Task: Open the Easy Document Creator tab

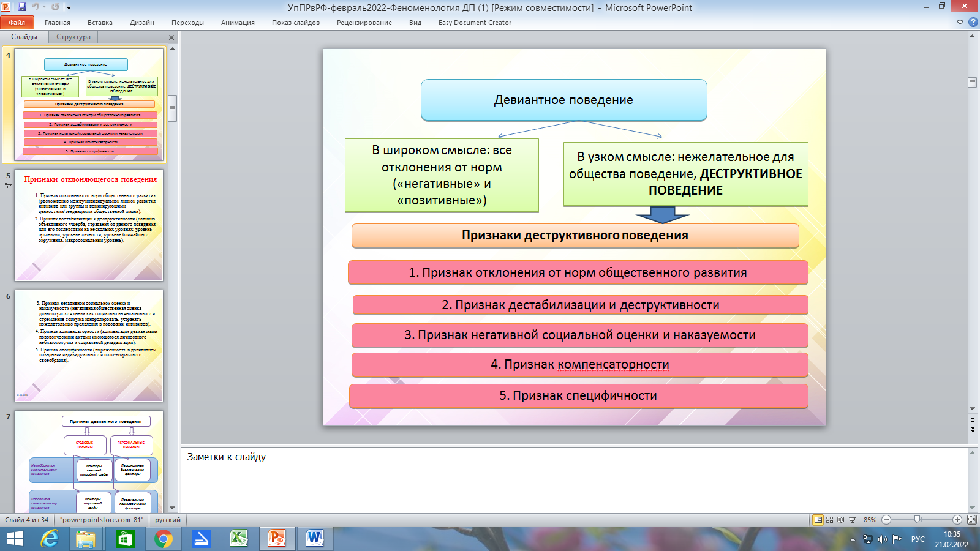Action: [475, 23]
